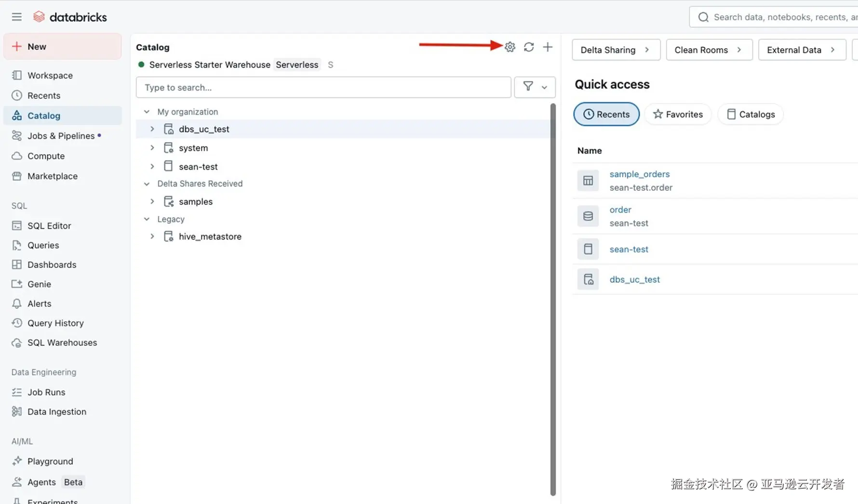Click the Alerts bell icon
Image resolution: width=858 pixels, height=504 pixels.
17,304
